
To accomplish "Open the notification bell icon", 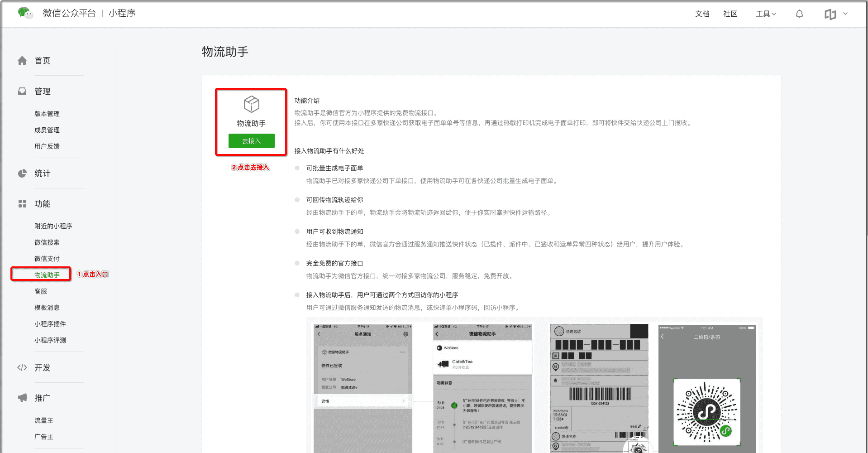I will coord(799,14).
